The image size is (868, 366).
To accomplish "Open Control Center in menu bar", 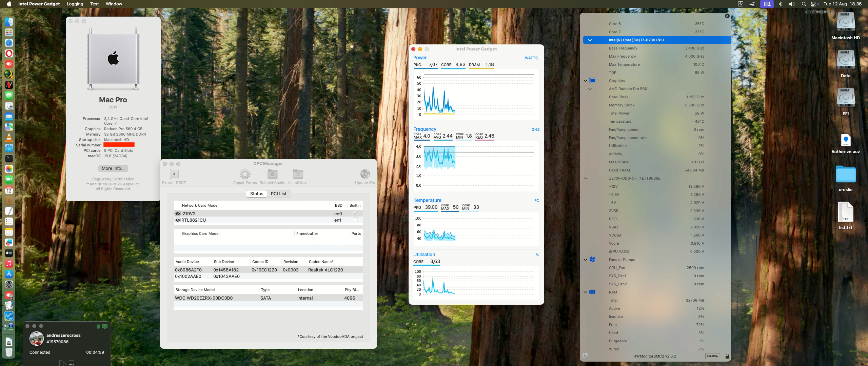I will [x=813, y=4].
